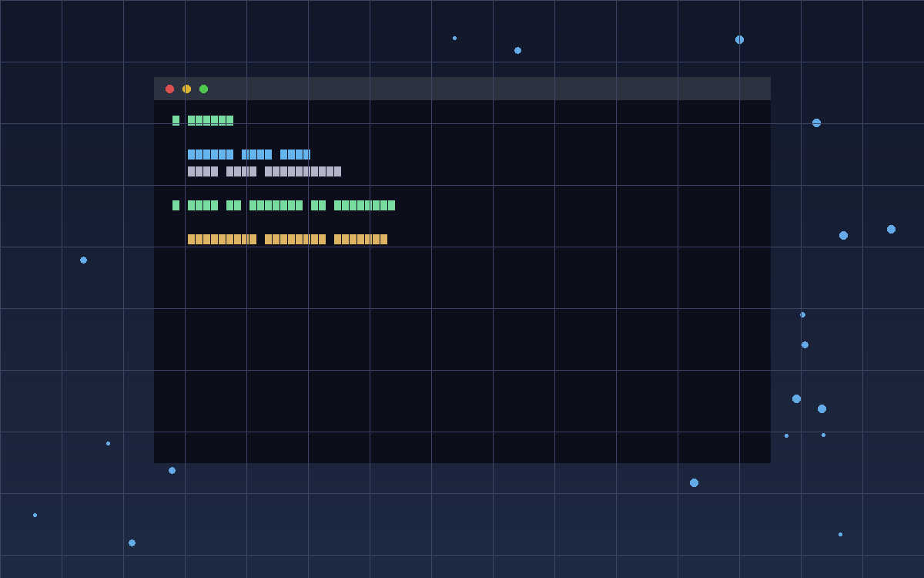Screen dimensions: 924x578
Task: Select last word of blue output line
Action: click(x=295, y=154)
